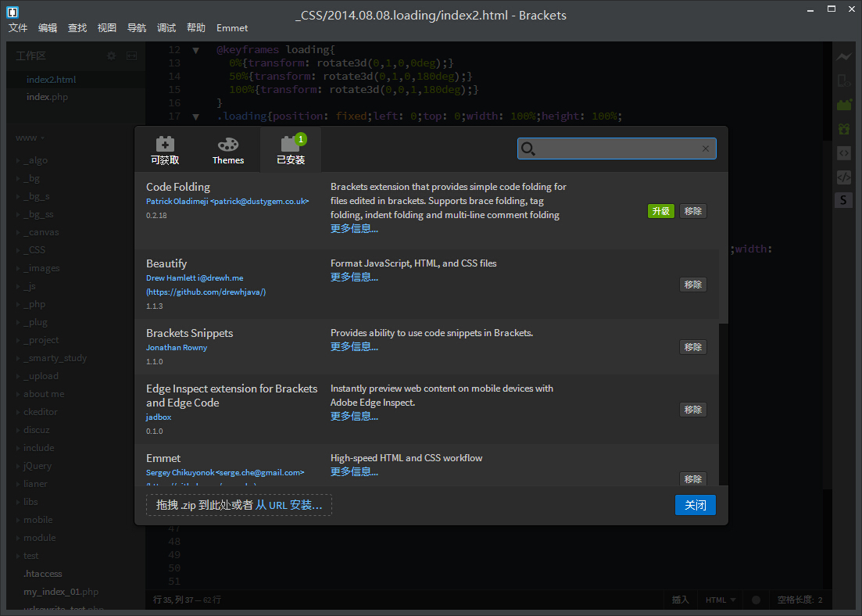Switch to the Themes tab
The image size is (862, 616).
(228, 150)
